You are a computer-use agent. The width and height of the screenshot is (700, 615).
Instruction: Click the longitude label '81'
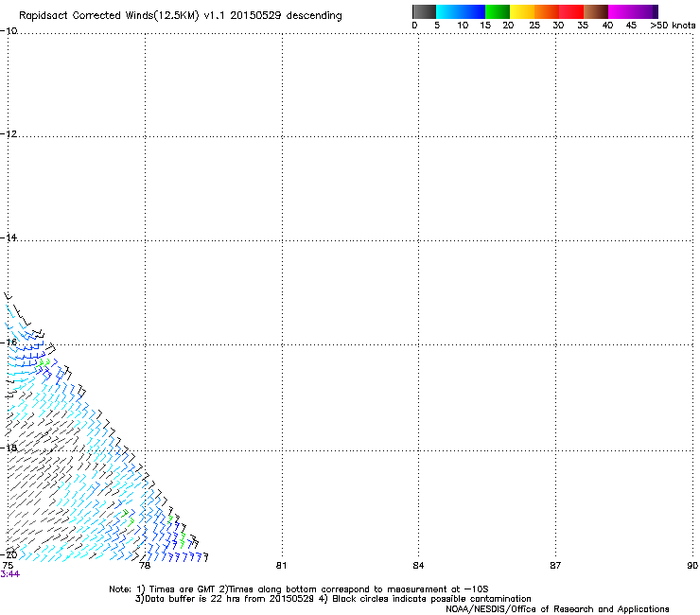[281, 566]
